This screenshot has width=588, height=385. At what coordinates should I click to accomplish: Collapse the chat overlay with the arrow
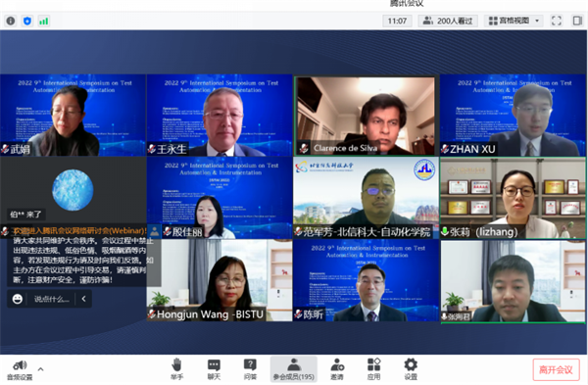click(x=83, y=299)
